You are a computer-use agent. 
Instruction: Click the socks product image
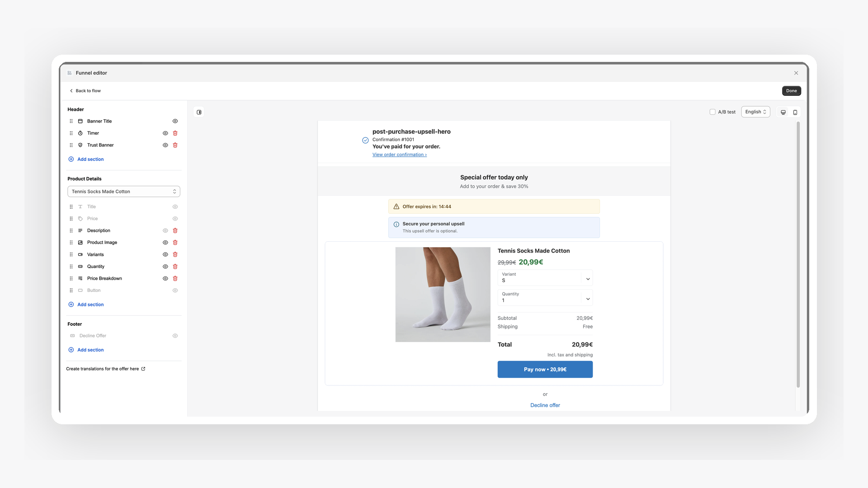click(x=443, y=295)
